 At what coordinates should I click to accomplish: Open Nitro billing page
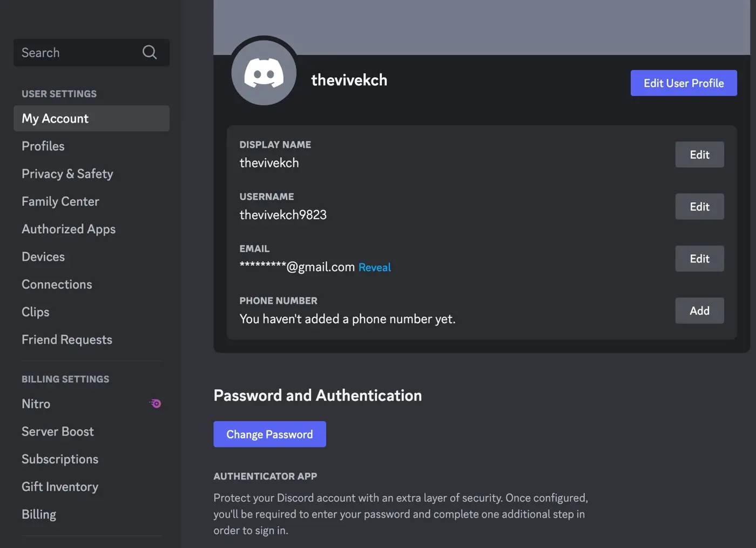pos(91,403)
